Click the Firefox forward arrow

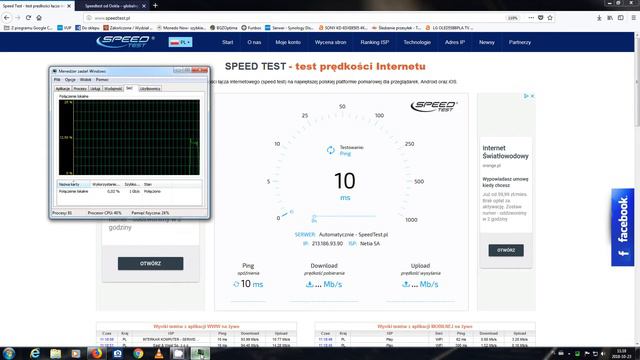point(17,18)
